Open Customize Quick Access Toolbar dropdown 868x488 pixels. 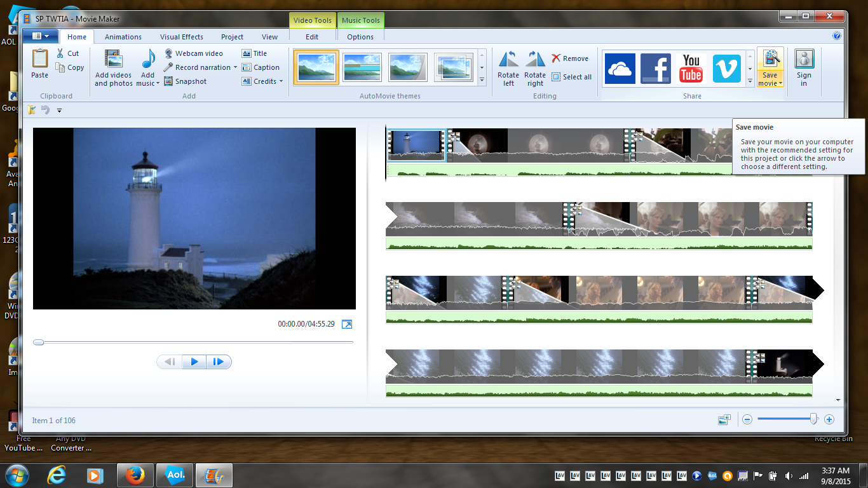click(x=59, y=111)
